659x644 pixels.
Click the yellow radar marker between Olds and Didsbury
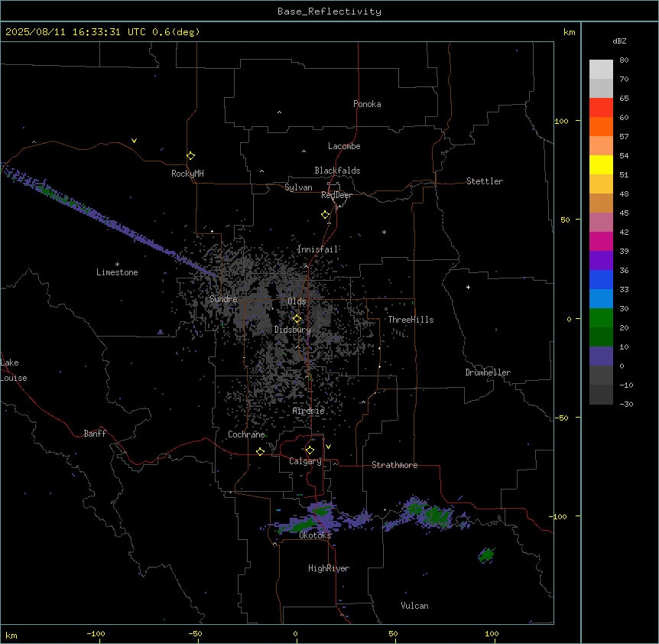[297, 319]
